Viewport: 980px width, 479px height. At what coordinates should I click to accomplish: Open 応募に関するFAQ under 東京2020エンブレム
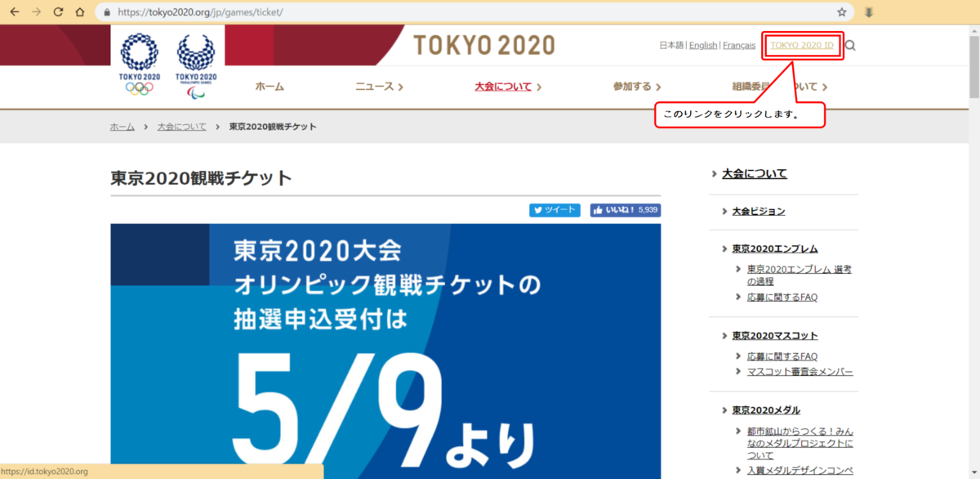(782, 298)
